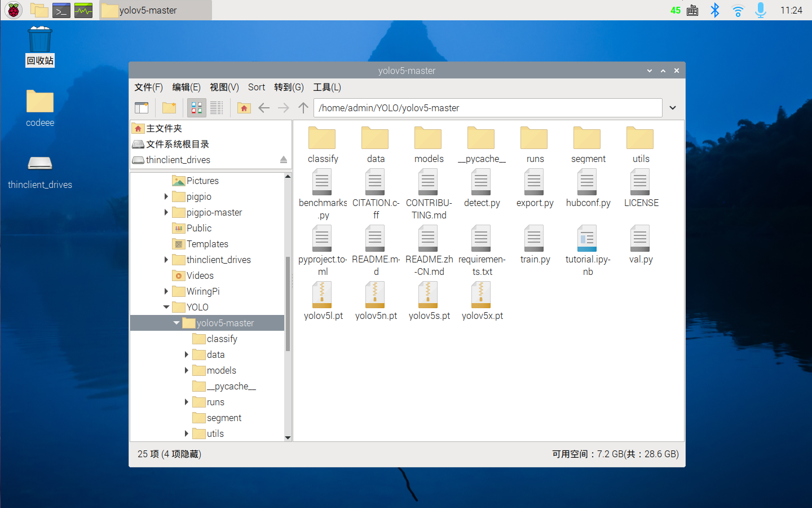This screenshot has height=508, width=812.
Task: Switch to icon view mode
Action: [x=197, y=108]
